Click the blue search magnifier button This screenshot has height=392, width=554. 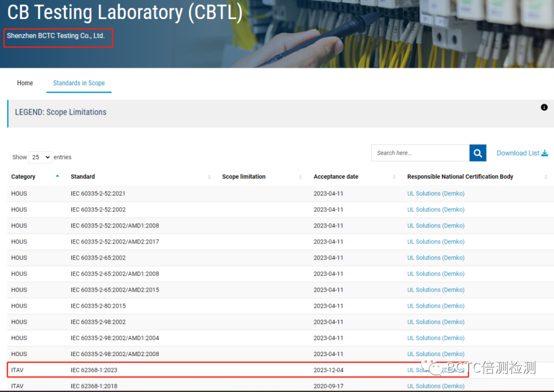pyautogui.click(x=478, y=153)
